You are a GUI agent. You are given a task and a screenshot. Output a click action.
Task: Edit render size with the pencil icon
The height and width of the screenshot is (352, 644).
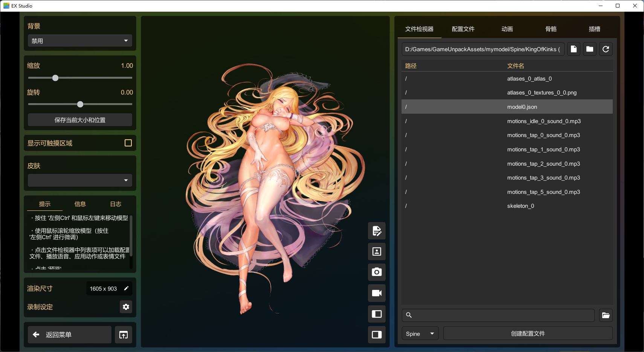pos(126,288)
